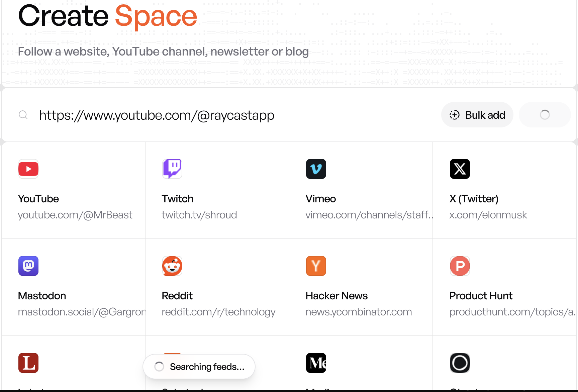Click news.ycombinator.com example text
The width and height of the screenshot is (578, 392).
pos(359,312)
